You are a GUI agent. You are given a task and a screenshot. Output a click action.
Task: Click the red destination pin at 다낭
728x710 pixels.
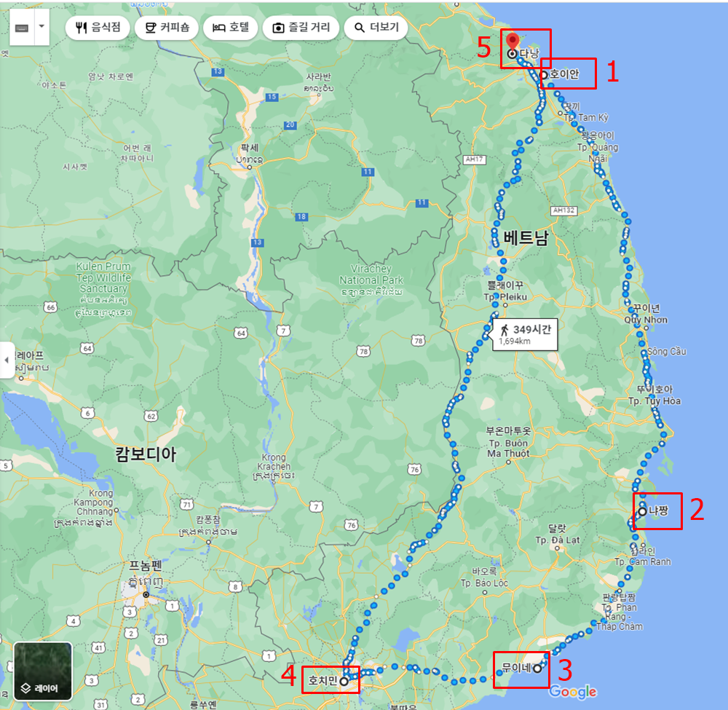pos(512,42)
